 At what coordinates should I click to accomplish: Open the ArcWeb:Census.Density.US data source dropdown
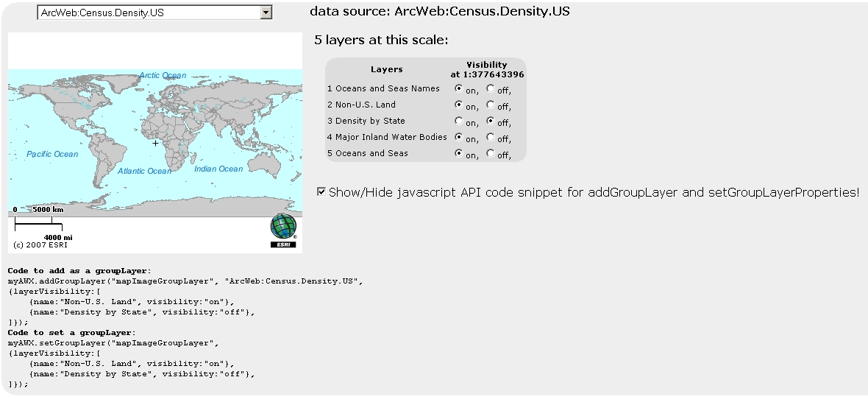tap(155, 13)
